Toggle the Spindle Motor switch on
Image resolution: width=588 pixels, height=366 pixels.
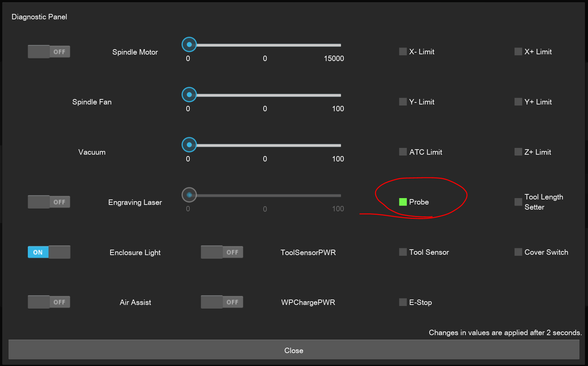[49, 52]
